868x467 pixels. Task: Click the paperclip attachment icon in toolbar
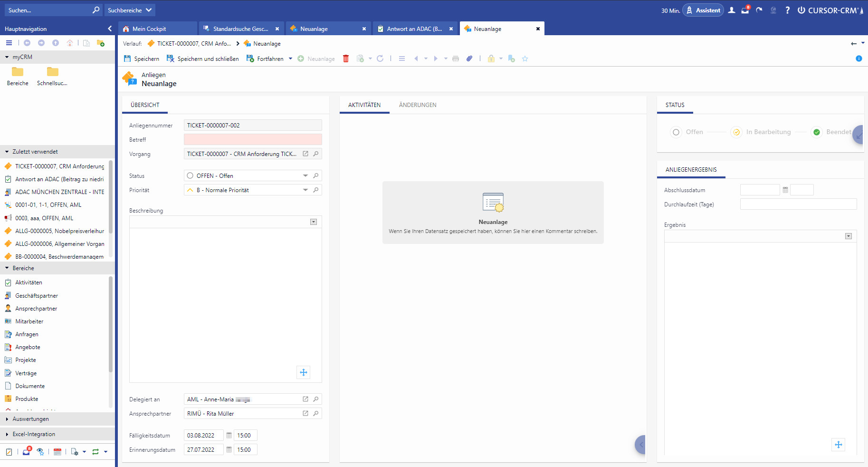click(x=469, y=58)
